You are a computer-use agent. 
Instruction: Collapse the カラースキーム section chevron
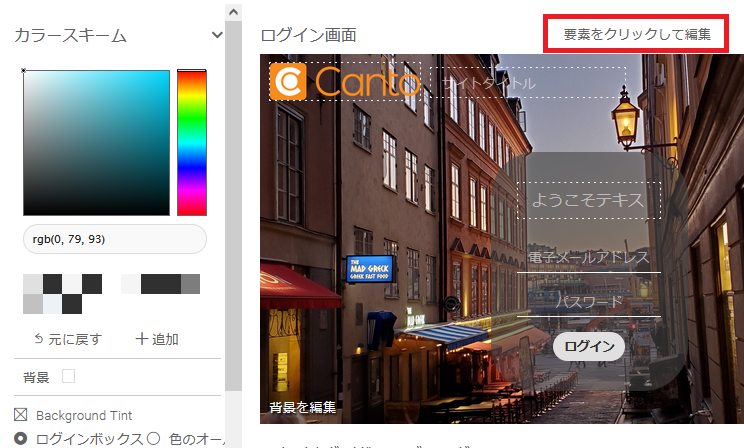(217, 35)
